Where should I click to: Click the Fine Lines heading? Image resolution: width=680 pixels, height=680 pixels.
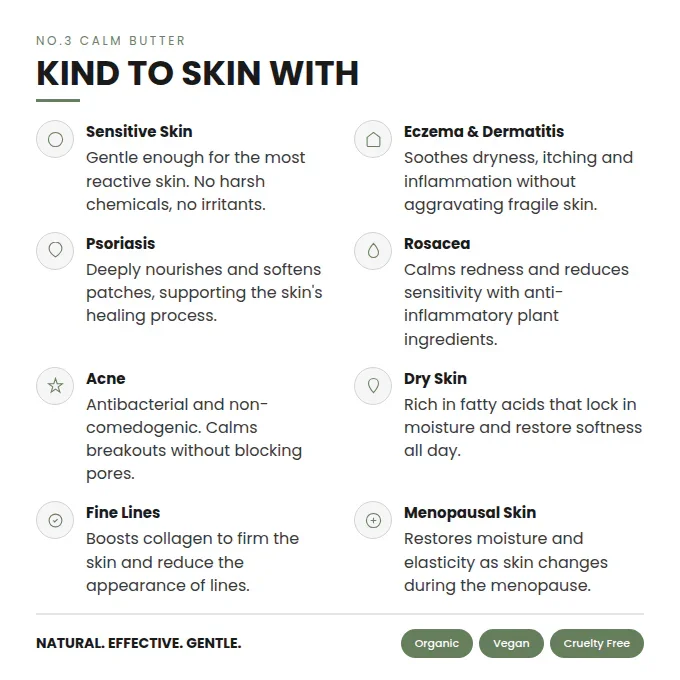123,513
